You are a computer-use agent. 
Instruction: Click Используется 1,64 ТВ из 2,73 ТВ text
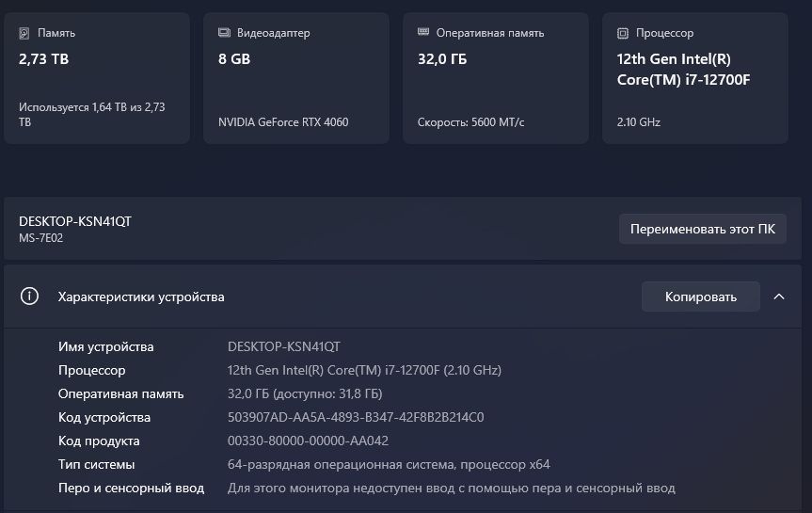click(x=92, y=115)
